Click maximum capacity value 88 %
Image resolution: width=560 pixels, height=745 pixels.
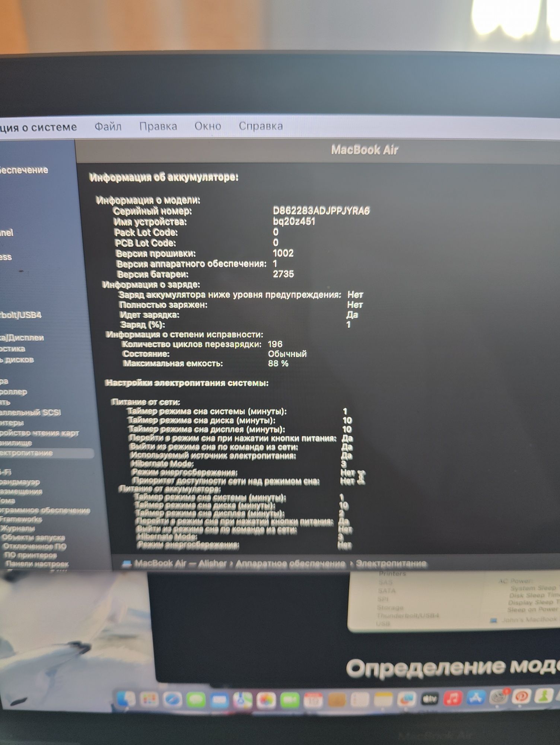278,364
